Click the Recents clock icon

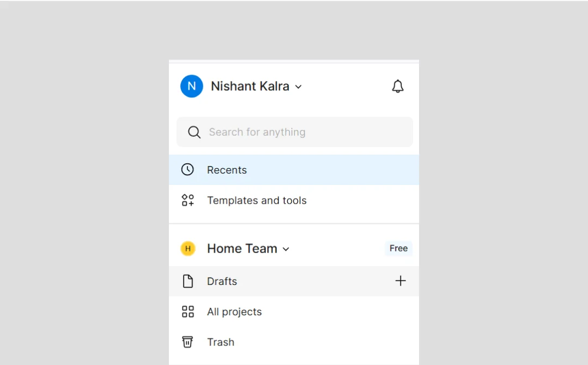pos(187,169)
